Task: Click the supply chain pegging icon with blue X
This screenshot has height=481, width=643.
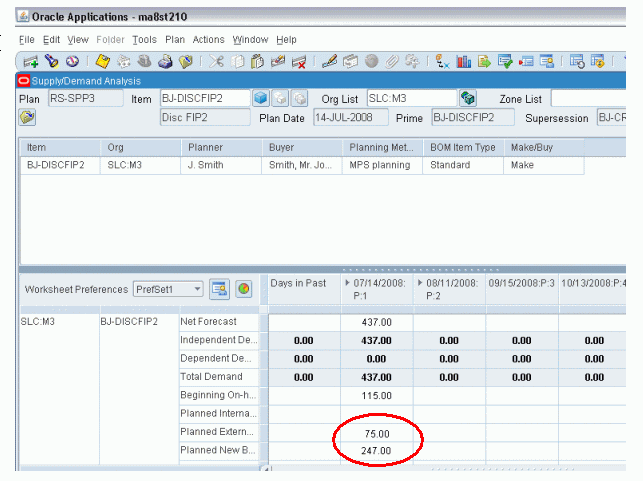Action: tap(442, 62)
